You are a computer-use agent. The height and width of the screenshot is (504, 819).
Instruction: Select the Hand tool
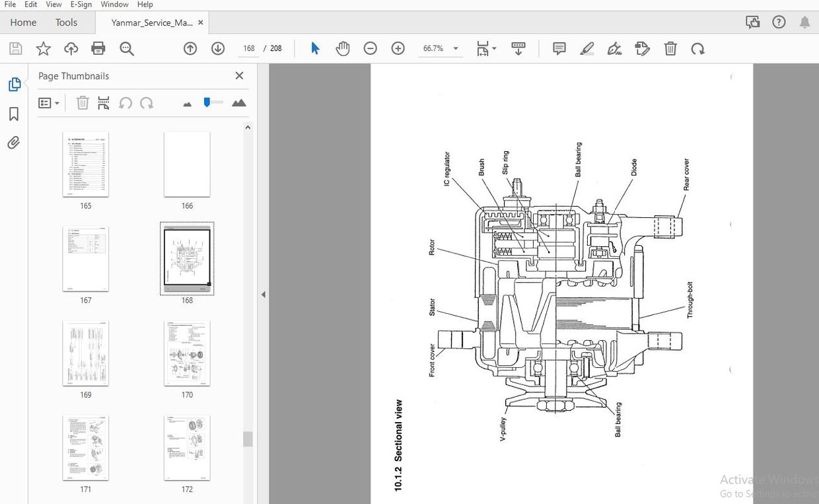[x=343, y=48]
